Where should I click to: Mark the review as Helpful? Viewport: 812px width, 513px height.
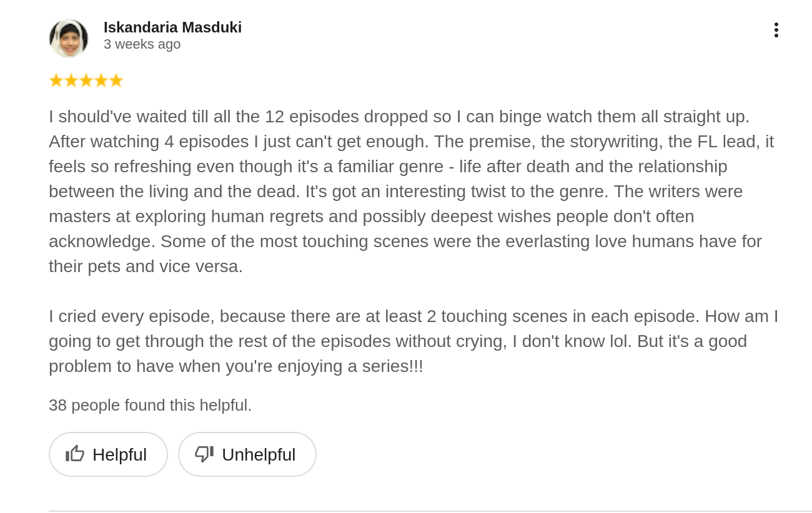click(x=108, y=454)
